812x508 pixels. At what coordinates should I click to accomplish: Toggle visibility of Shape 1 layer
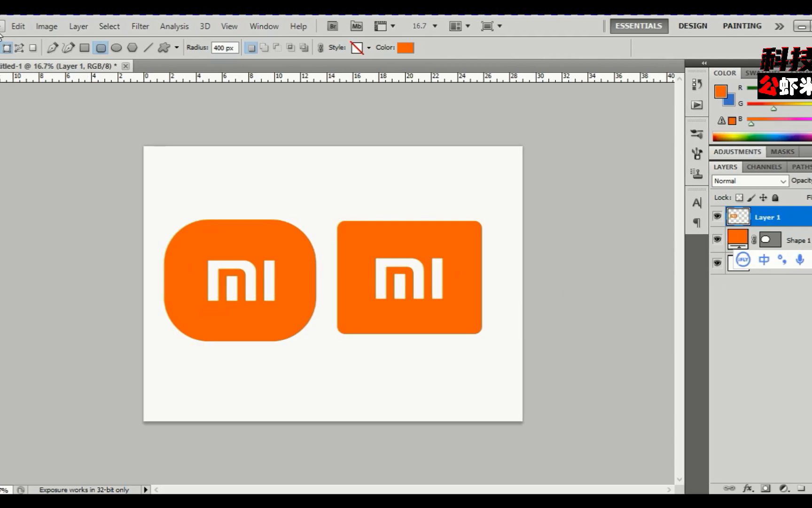(718, 239)
